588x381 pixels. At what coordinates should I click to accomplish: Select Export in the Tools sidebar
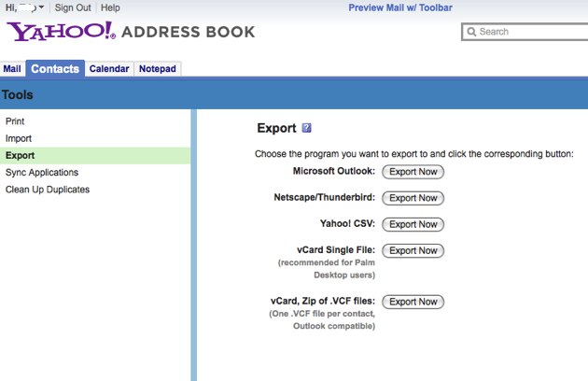point(95,155)
